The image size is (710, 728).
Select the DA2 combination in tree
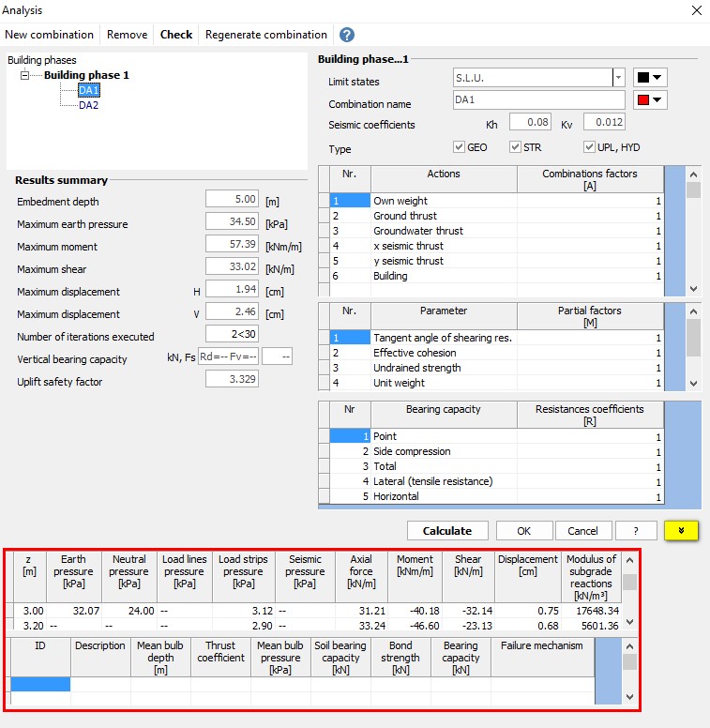point(88,105)
